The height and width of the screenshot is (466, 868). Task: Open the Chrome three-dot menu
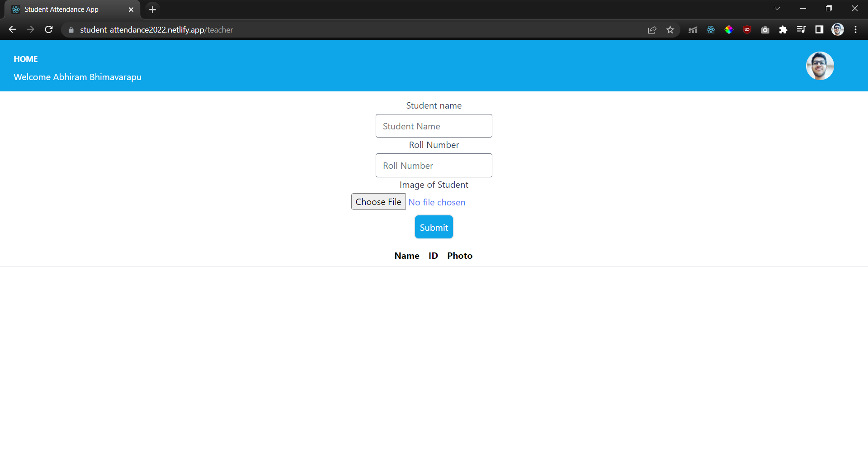[x=855, y=29]
